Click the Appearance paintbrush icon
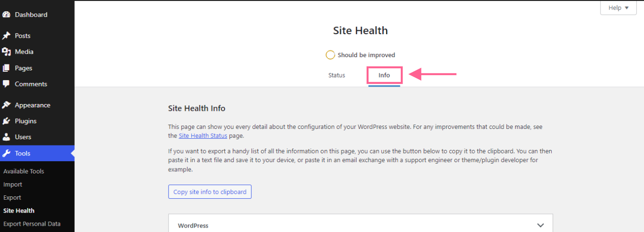 pyautogui.click(x=6, y=105)
